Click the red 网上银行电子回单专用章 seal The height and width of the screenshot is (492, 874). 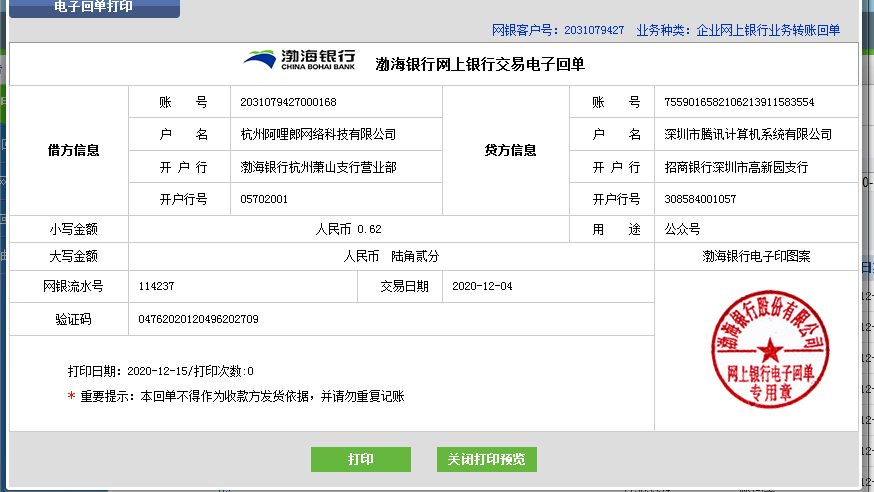click(x=770, y=349)
